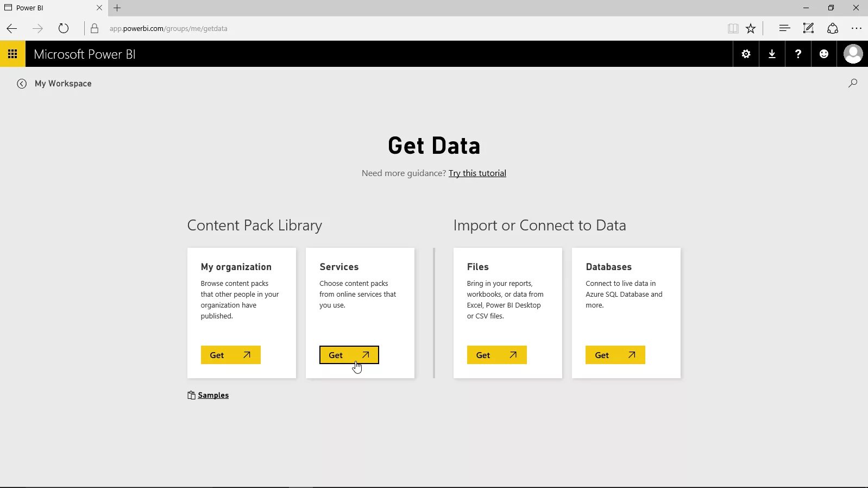This screenshot has width=868, height=488.
Task: Open the Samples link
Action: 213,395
